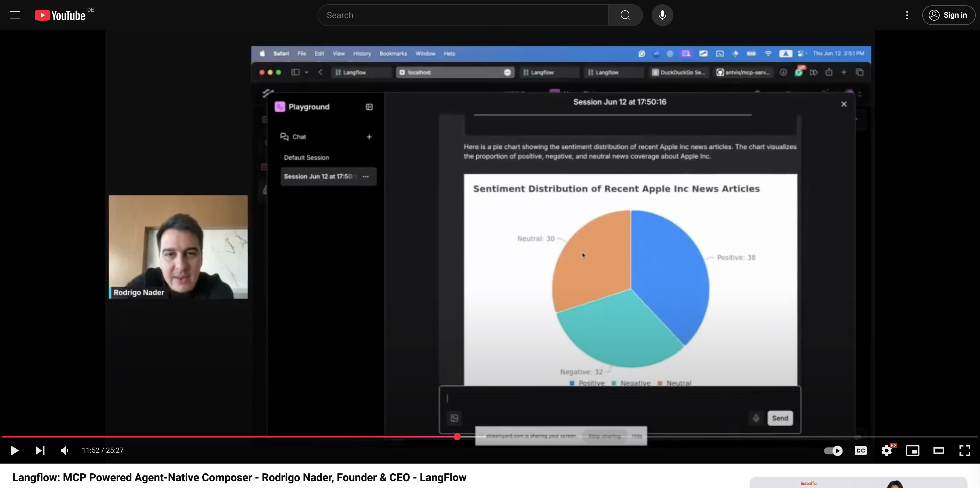
Task: Click the red progress bar scrubber
Action: coord(457,437)
